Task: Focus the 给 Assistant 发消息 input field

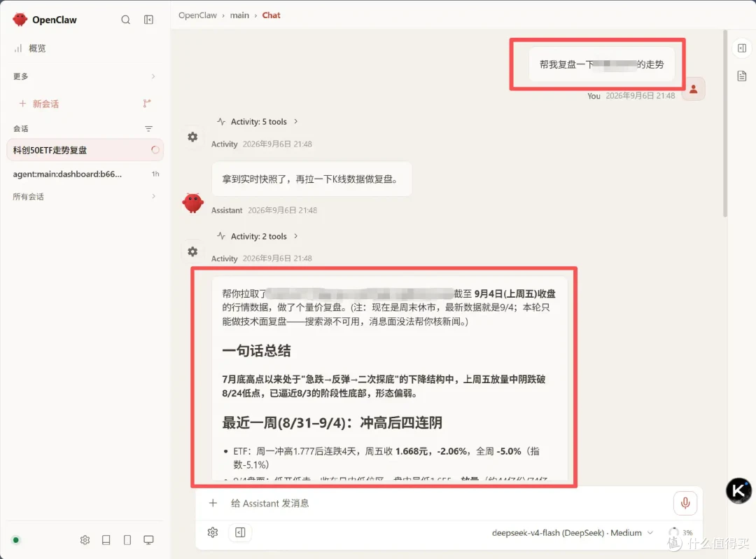Action: point(446,504)
